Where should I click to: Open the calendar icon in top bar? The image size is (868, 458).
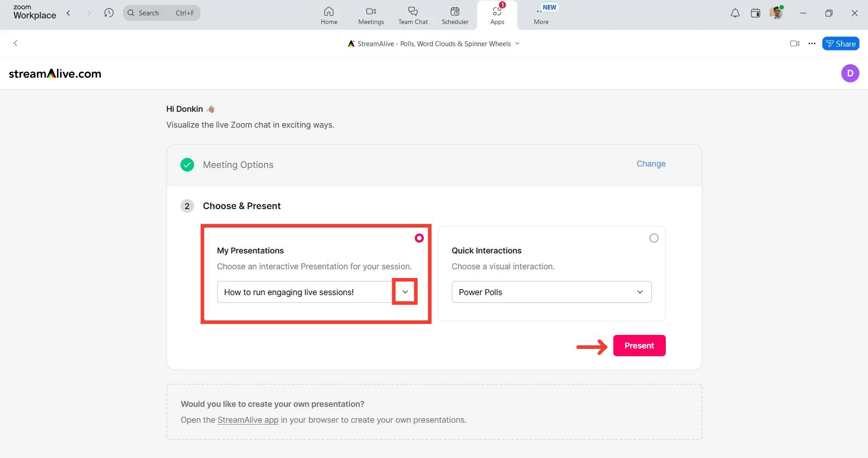(755, 13)
